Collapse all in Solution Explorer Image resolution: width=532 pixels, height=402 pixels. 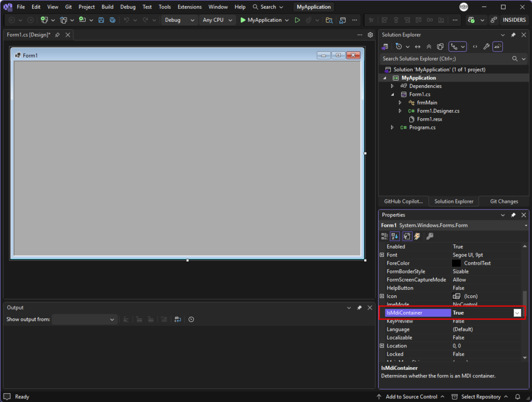(429, 47)
